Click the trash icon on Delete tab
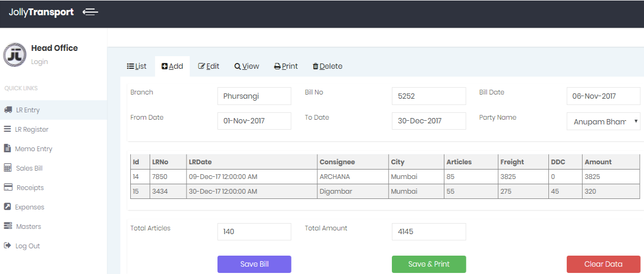Image resolution: width=644 pixels, height=274 pixels. [x=315, y=66]
